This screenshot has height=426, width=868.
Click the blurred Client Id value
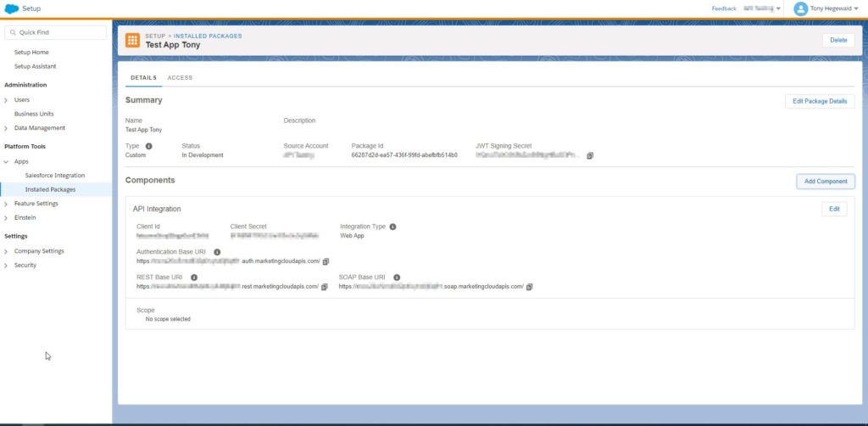(x=172, y=235)
